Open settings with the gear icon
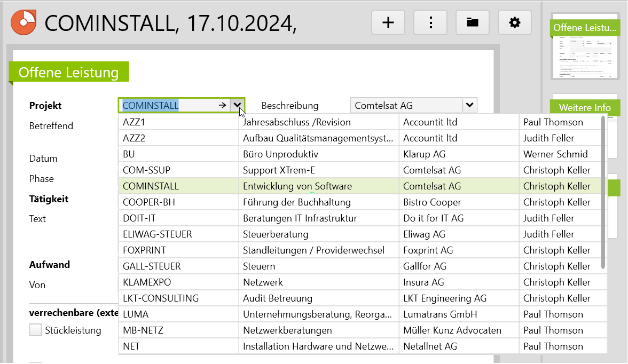This screenshot has width=628, height=364. tap(514, 22)
